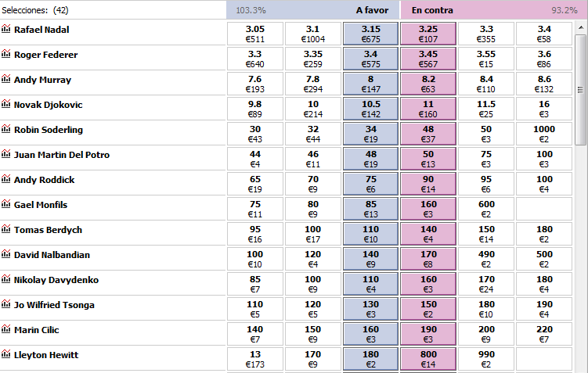The height and width of the screenshot is (373, 588).
Task: Click graph icon beside Andy Murray
Action: [6, 80]
